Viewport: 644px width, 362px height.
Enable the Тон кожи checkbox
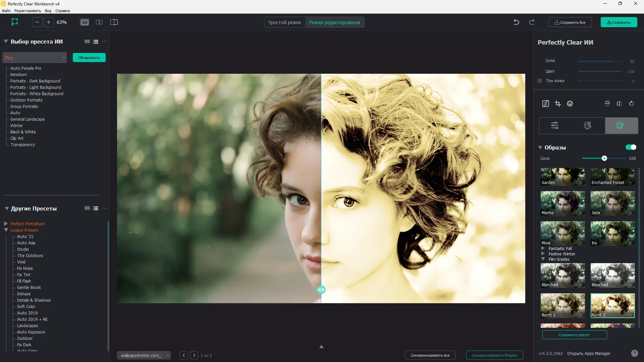tap(540, 81)
